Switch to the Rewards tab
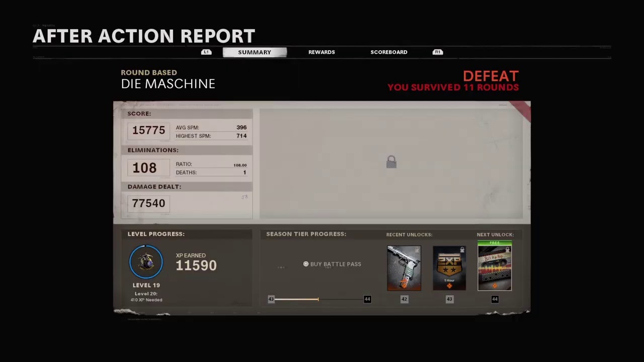The image size is (644, 362). coord(321,52)
